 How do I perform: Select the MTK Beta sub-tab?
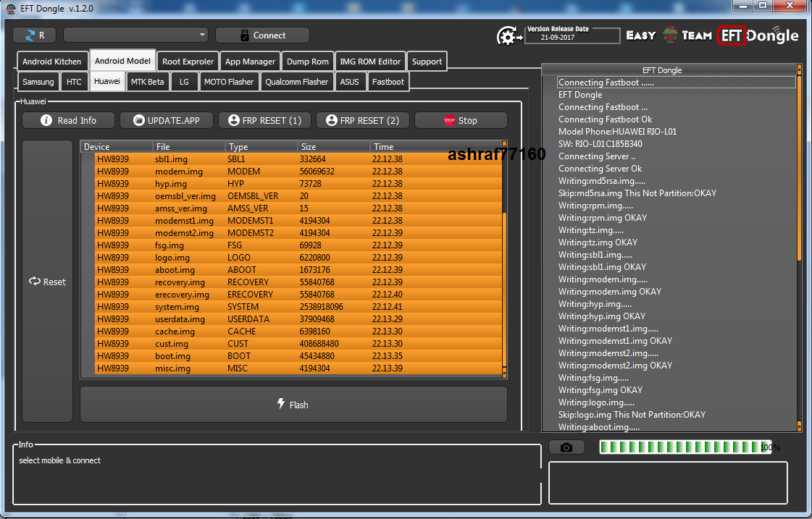coord(148,82)
